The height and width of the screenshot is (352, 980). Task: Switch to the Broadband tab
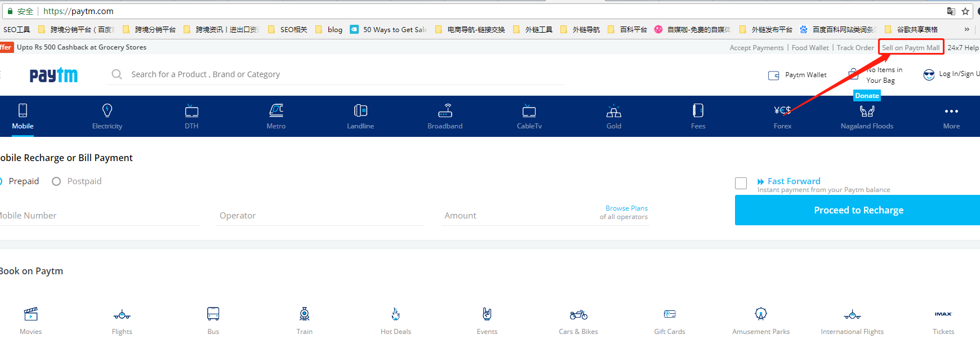445,117
